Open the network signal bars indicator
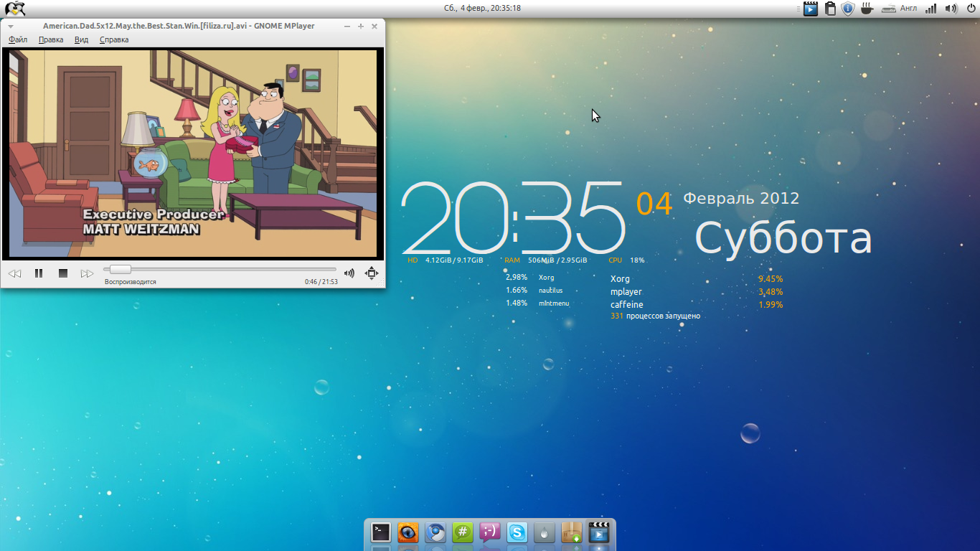This screenshot has height=551, width=980. point(930,9)
